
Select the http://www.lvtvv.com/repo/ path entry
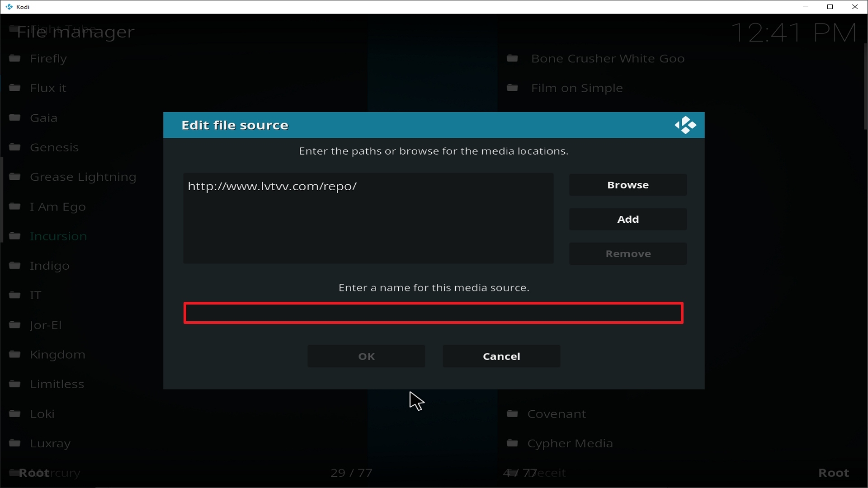point(272,186)
